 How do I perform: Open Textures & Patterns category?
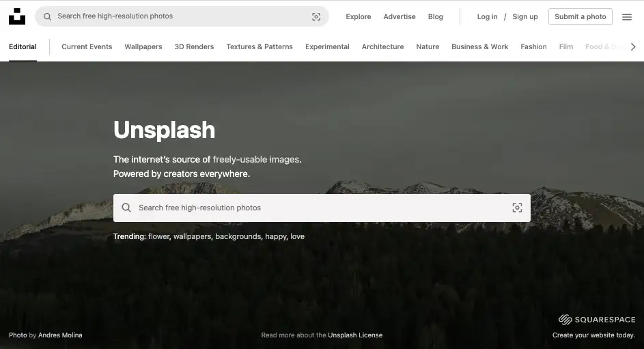pyautogui.click(x=260, y=47)
